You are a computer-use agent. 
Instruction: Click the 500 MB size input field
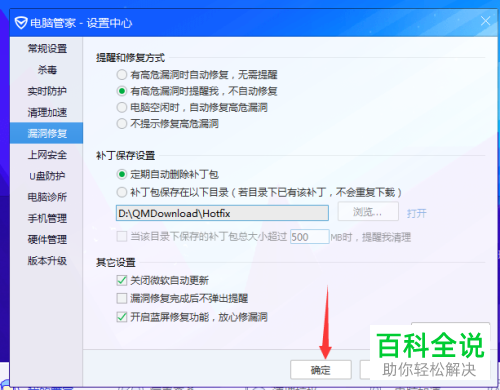point(310,237)
